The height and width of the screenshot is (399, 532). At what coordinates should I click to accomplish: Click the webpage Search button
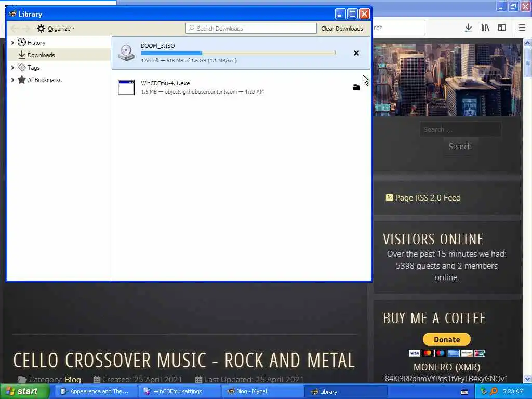[460, 146]
